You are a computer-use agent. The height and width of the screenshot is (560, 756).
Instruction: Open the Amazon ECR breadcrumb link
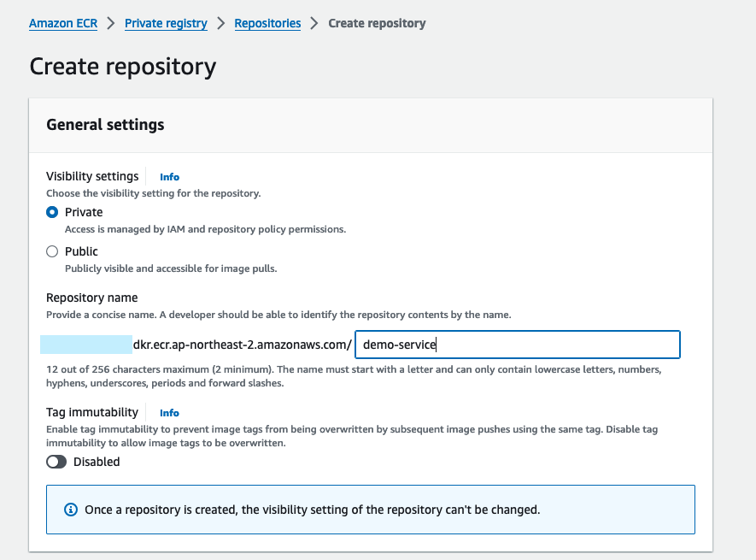click(x=63, y=23)
